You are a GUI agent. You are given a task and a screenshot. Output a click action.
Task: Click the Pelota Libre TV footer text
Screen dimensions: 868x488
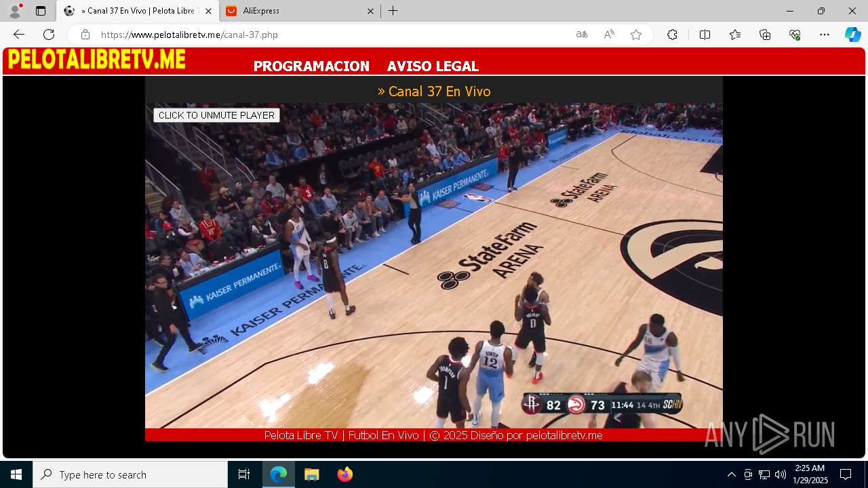coord(433,435)
